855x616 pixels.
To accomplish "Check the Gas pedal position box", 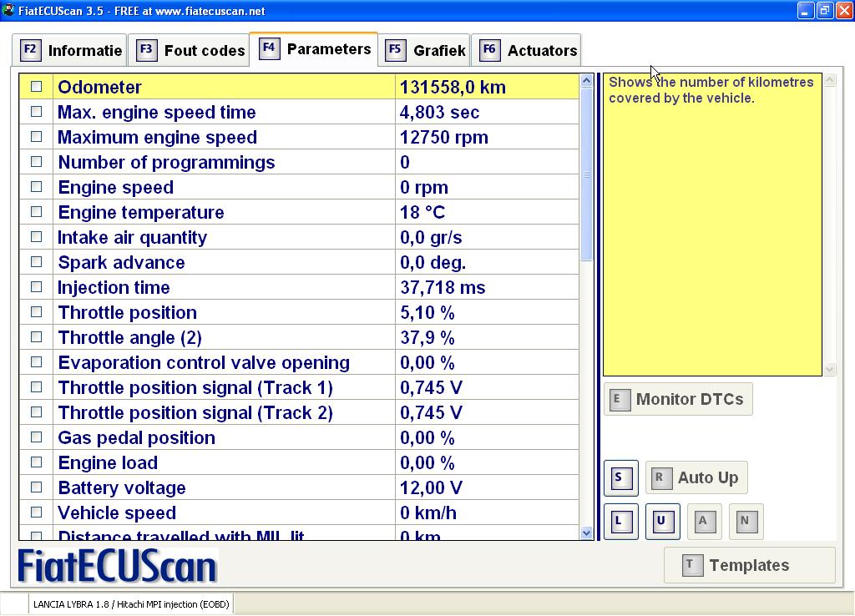I will [x=36, y=437].
